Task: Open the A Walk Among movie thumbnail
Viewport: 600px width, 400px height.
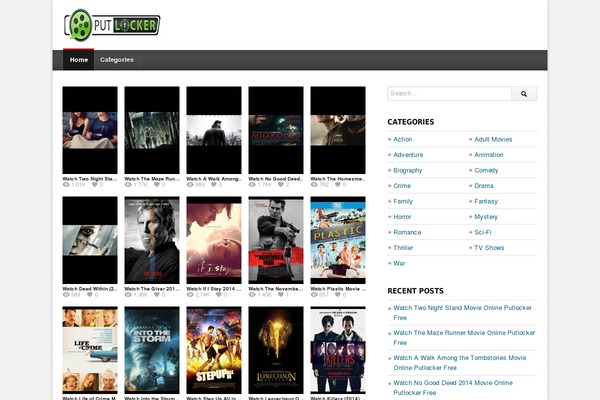Action: [x=214, y=130]
